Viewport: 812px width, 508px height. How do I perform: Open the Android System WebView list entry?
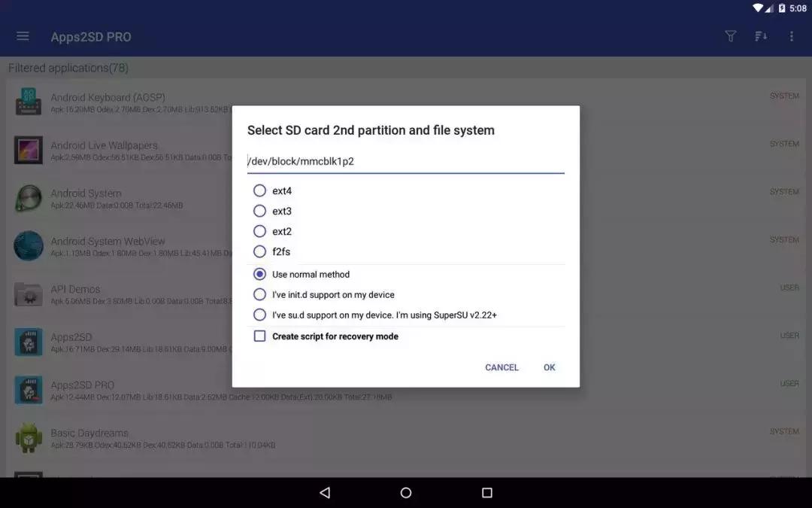[x=406, y=245]
